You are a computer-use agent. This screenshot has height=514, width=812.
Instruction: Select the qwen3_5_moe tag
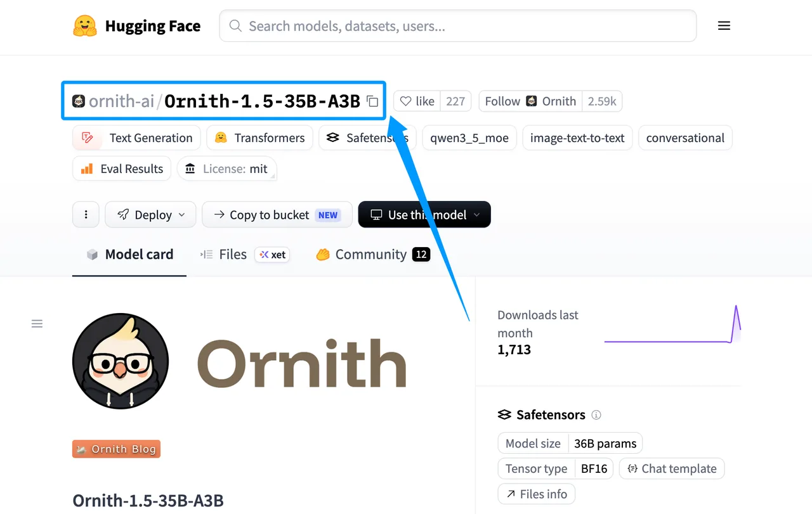(x=469, y=138)
